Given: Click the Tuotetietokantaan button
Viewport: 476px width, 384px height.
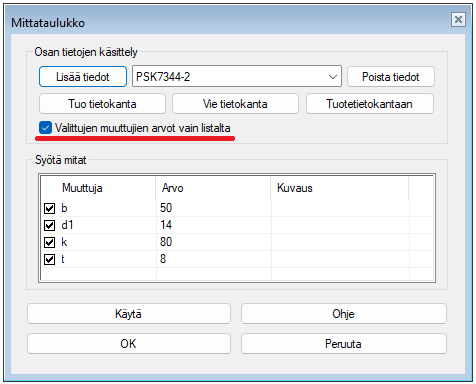Looking at the screenshot, I should (370, 104).
